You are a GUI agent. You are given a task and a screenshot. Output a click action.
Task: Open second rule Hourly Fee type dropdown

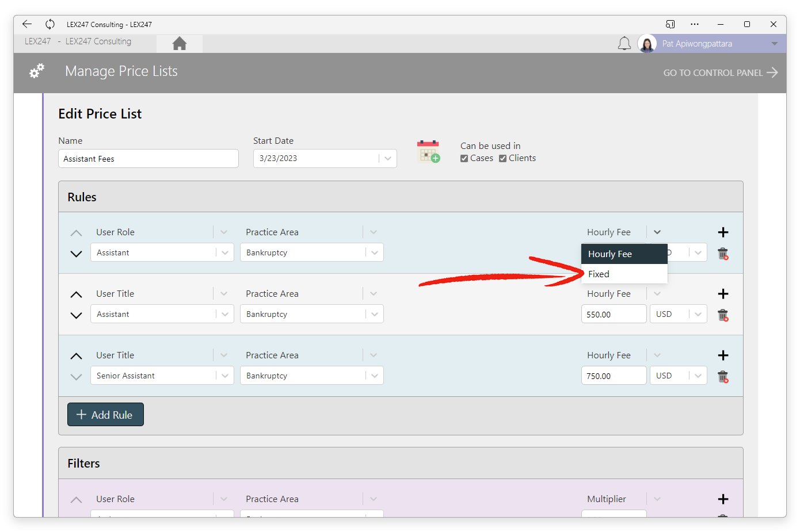pyautogui.click(x=657, y=294)
